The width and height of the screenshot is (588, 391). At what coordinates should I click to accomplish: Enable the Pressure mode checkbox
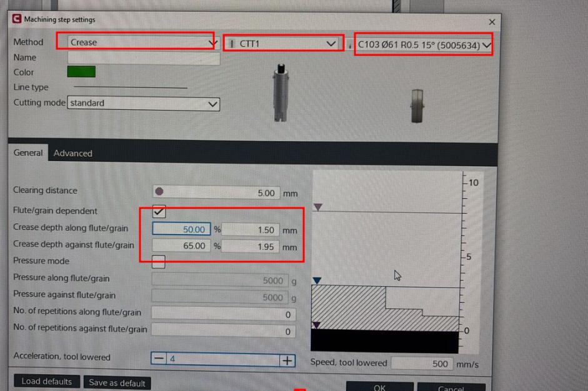(159, 262)
